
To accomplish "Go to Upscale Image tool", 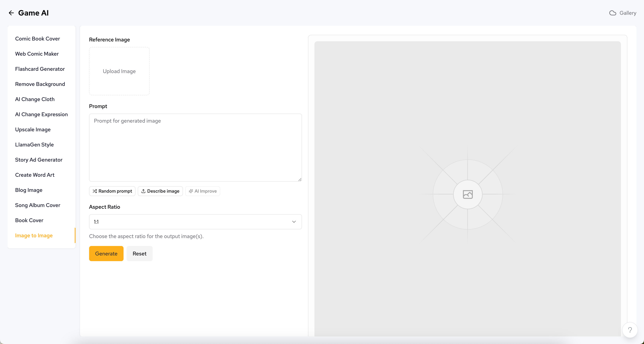I will (33, 129).
